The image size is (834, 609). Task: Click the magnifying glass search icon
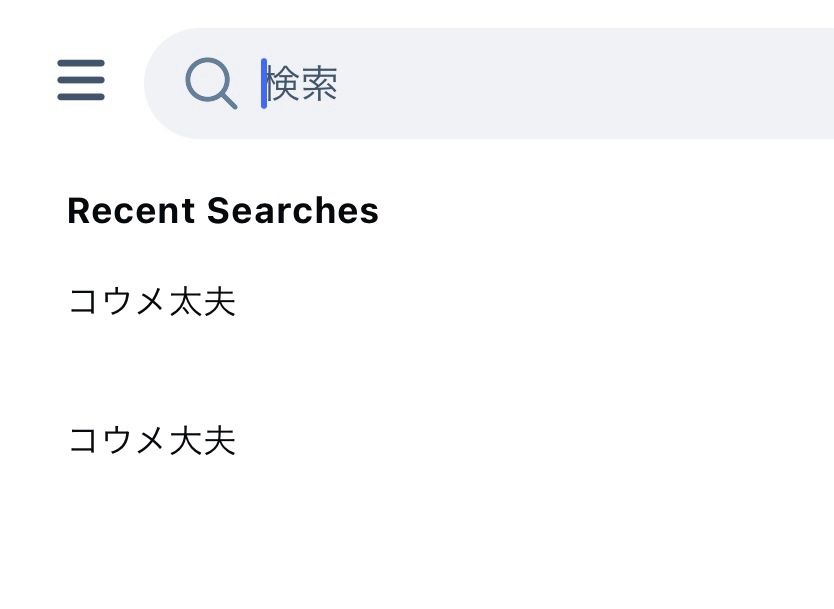[210, 83]
